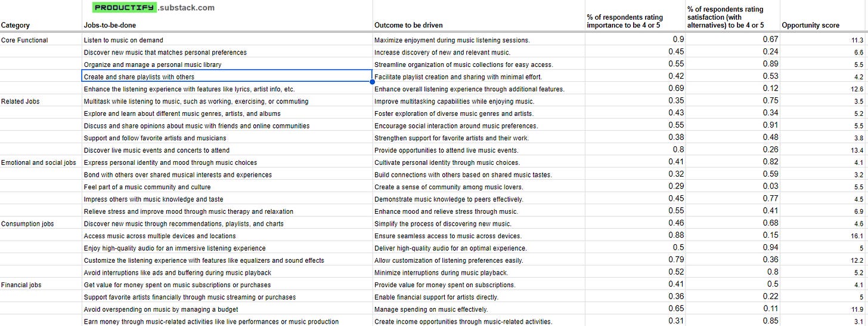This screenshot has height=326, width=868.
Task: Select 'Manage spending on music effectively.' cell
Action: tap(479, 309)
